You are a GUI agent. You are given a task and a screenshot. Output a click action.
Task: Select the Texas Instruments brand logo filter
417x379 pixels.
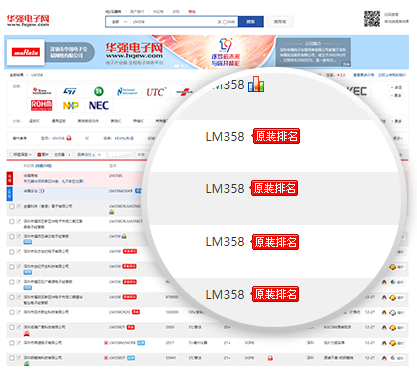click(x=42, y=91)
